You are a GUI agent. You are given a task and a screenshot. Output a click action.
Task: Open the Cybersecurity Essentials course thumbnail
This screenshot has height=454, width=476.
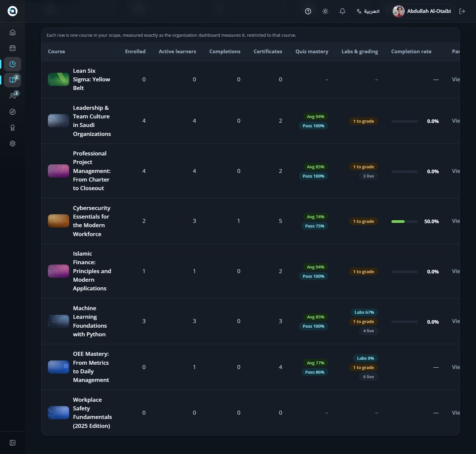[x=59, y=221]
